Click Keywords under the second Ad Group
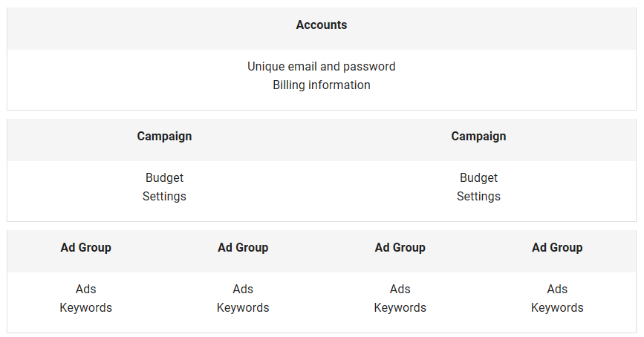Screen dimensions: 644x337 243,307
